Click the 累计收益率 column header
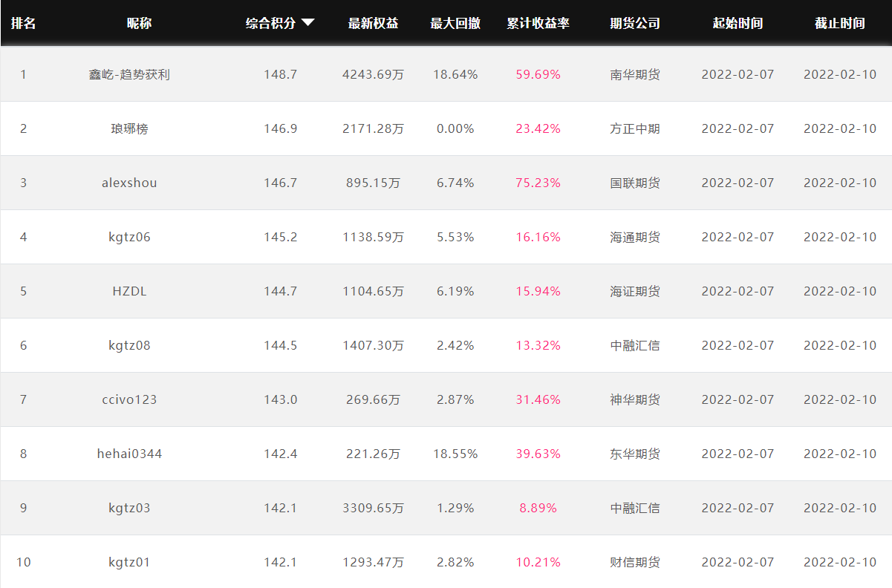Viewport: 892px width, 588px height. click(x=538, y=23)
